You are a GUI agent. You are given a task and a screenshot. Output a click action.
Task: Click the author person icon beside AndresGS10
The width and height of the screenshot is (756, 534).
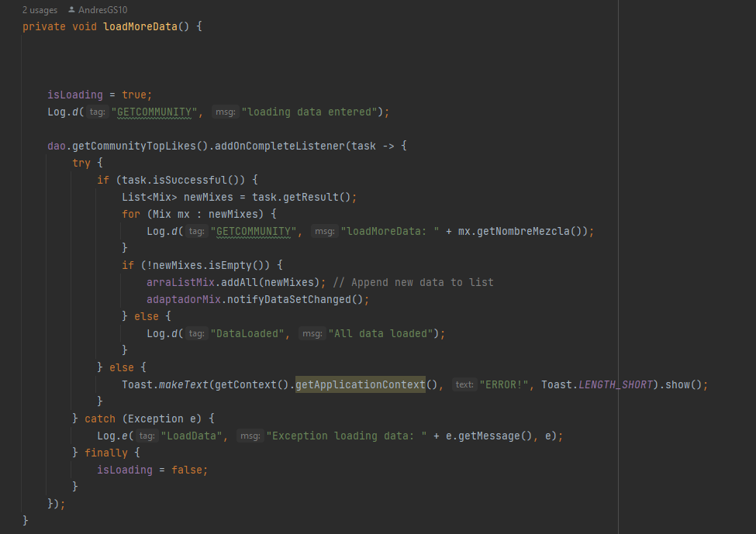[x=71, y=9]
